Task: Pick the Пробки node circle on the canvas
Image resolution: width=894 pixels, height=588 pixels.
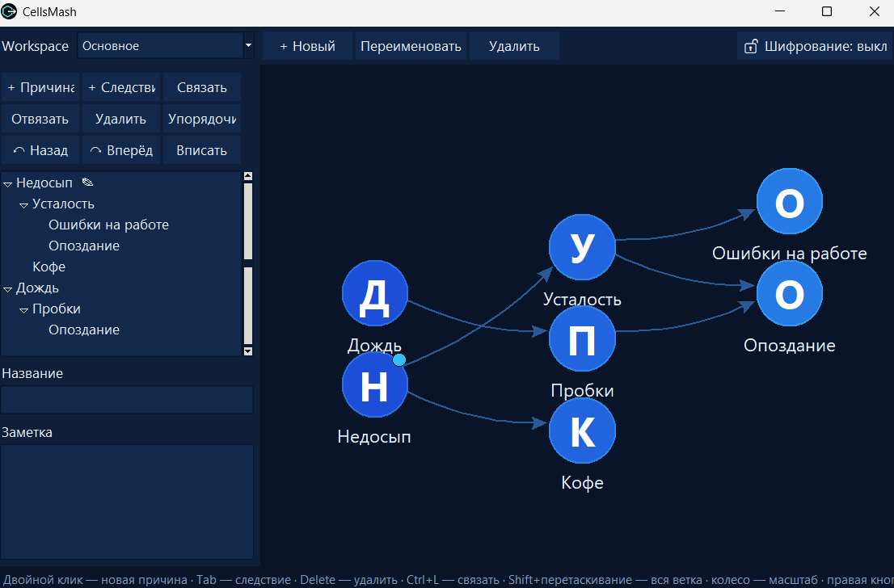Action: [582, 339]
